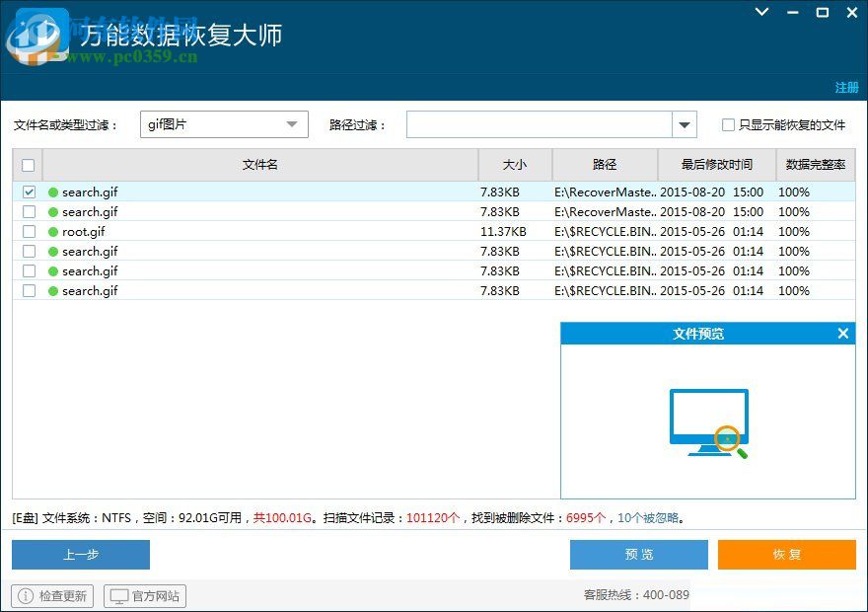Toggle the select-all checkbox in table header
Screen dimensions: 868x612
29,164
